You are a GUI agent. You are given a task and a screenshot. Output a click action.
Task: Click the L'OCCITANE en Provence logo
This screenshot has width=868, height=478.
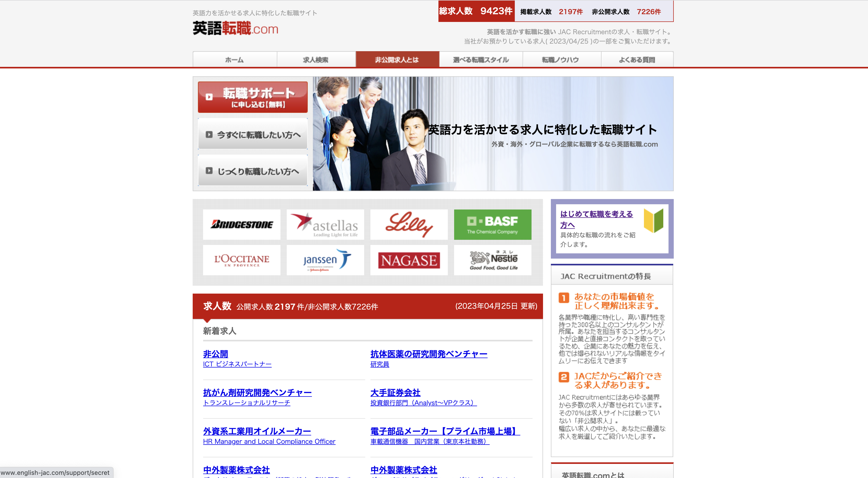[241, 260]
